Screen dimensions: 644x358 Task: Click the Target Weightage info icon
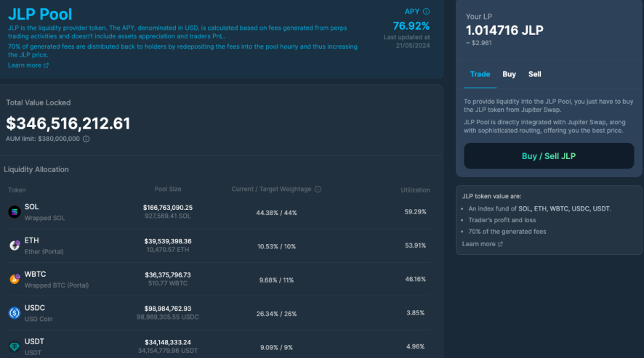click(318, 190)
